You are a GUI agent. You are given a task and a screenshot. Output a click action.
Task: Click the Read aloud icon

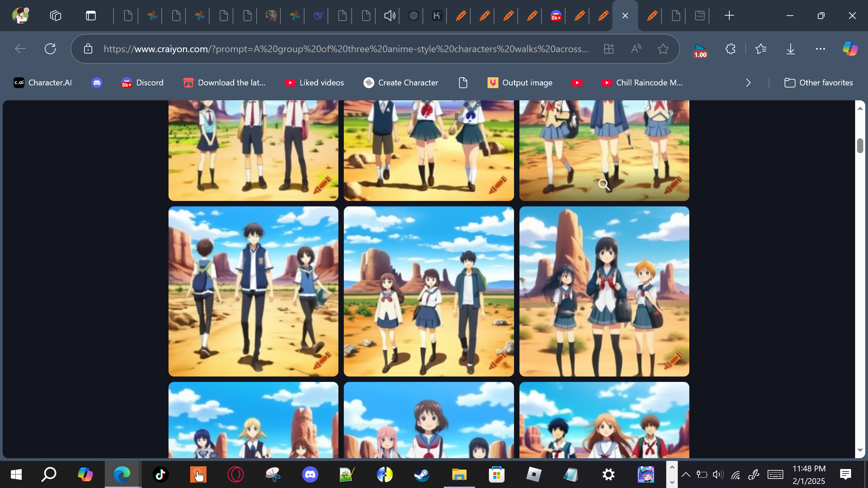pos(636,49)
